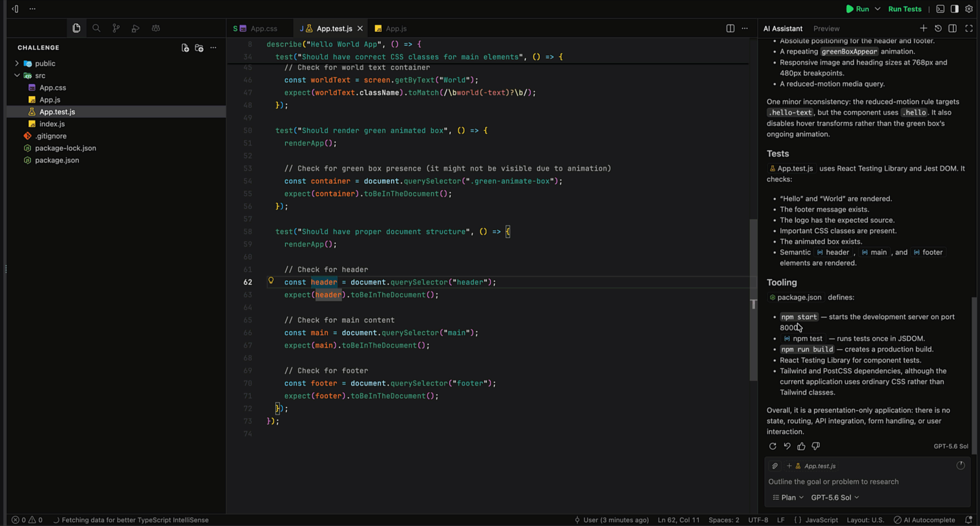This screenshot has height=526, width=980.
Task: Split the editor layout
Action: tap(730, 28)
